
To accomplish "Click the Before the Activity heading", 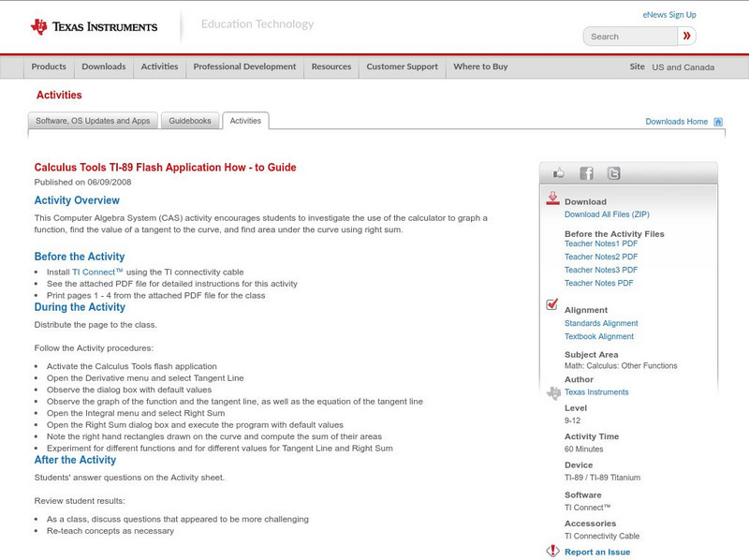I will 80,257.
